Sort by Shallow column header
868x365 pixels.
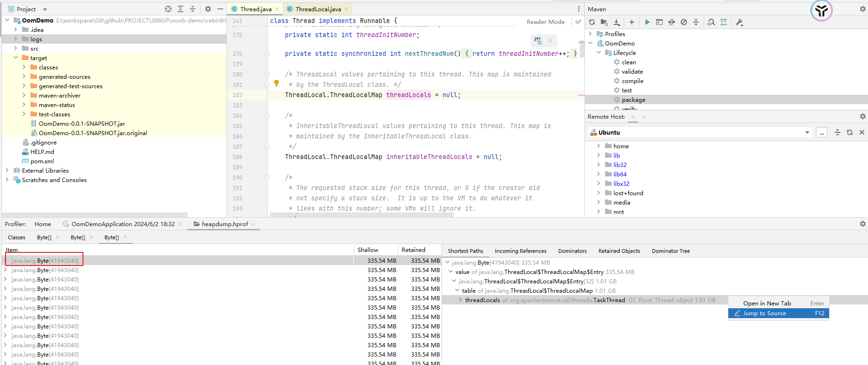point(375,250)
